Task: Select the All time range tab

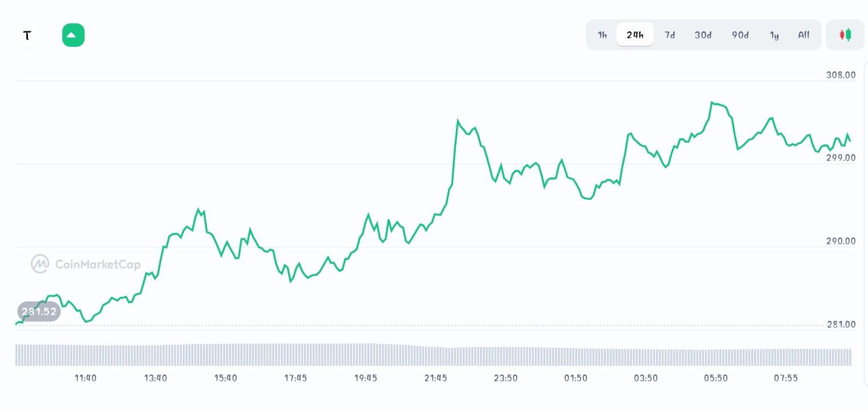Action: (804, 35)
